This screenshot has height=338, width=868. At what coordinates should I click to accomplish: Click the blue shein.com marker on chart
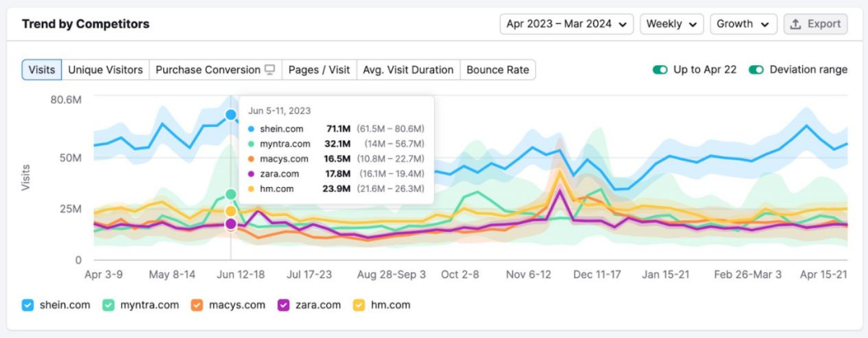231,115
